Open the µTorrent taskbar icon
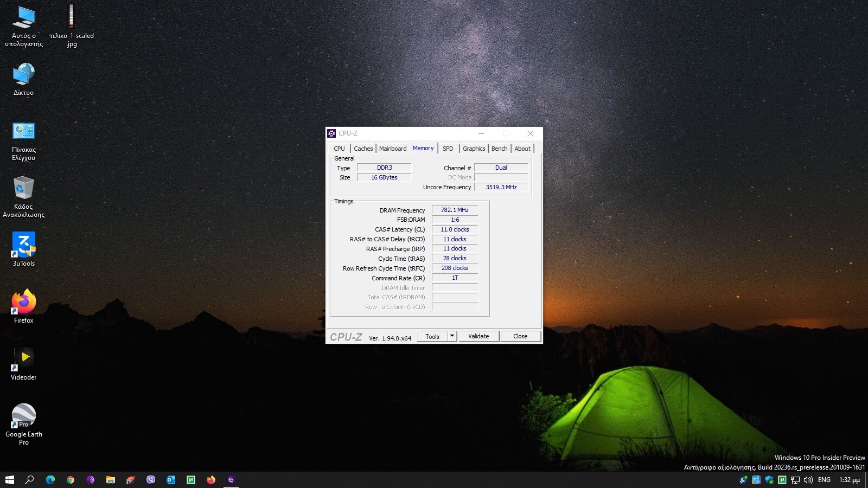 191,480
